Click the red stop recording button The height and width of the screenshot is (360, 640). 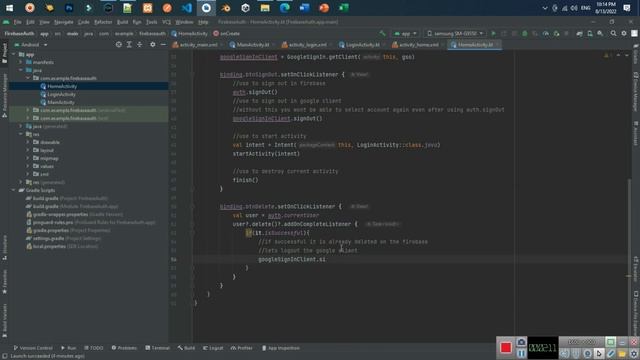[506, 347]
